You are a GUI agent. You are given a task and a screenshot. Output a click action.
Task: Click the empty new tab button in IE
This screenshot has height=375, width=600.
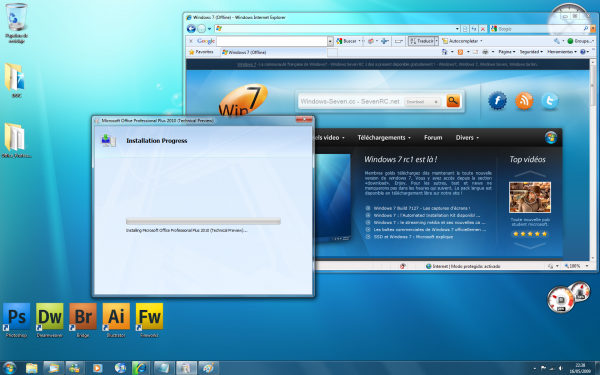point(333,52)
